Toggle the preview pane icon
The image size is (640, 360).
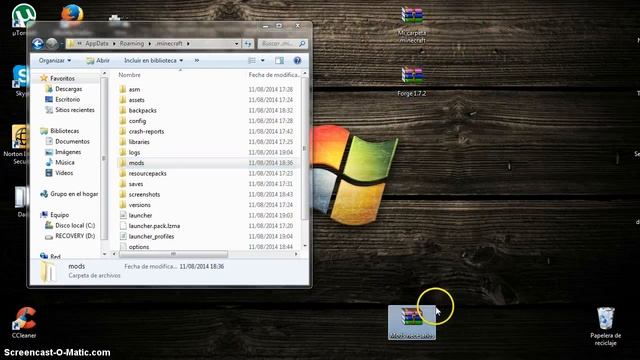280,60
